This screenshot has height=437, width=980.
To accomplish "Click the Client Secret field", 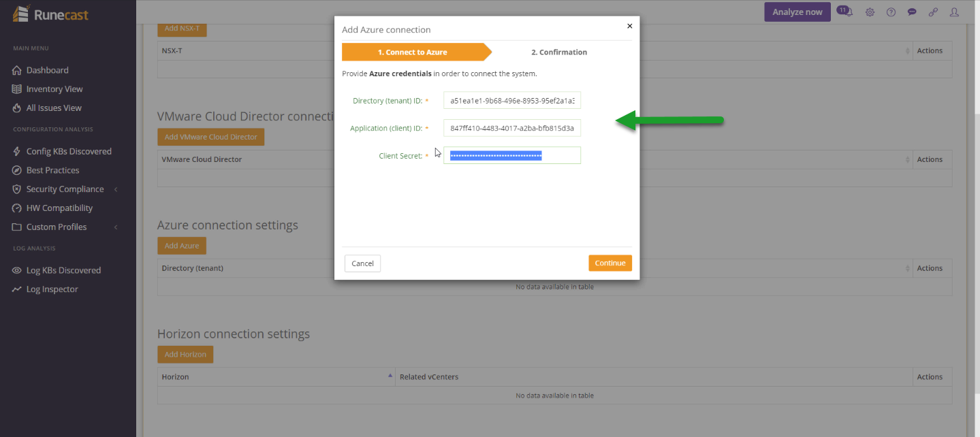I will coord(512,155).
